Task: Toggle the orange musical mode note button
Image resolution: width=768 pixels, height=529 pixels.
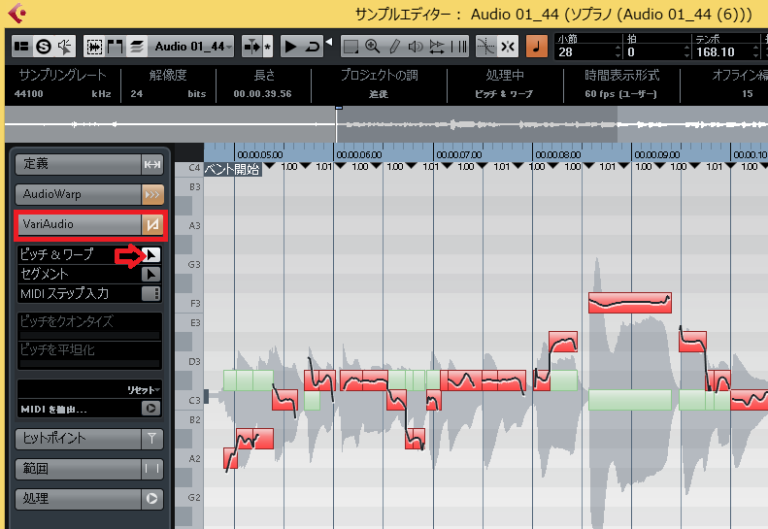Action: click(x=536, y=47)
